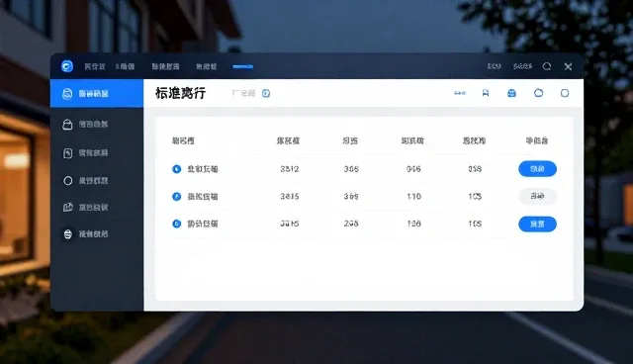Viewport: 633px width, 364px height.
Task: Select the name text of the first table row
Action: (x=203, y=169)
